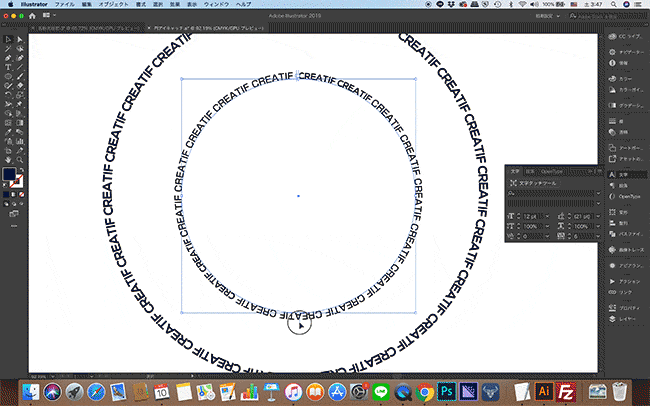
Task: Open the CC ライブラリ panel icon
Action: coord(612,36)
